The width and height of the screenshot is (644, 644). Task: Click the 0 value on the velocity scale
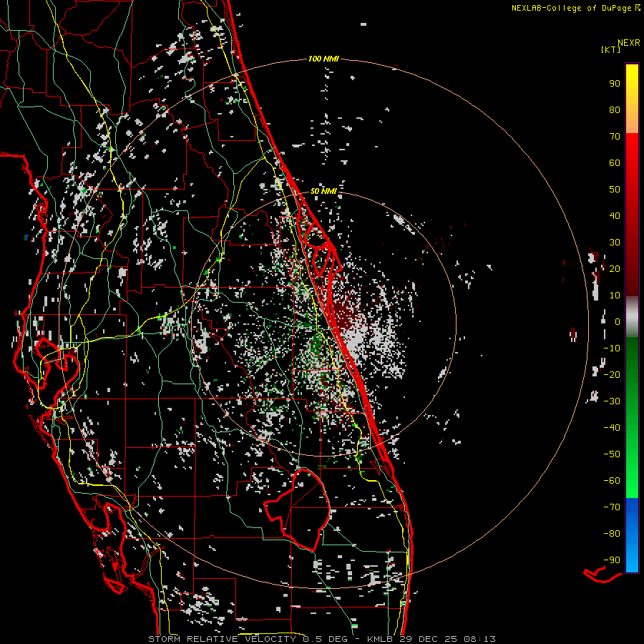click(618, 322)
